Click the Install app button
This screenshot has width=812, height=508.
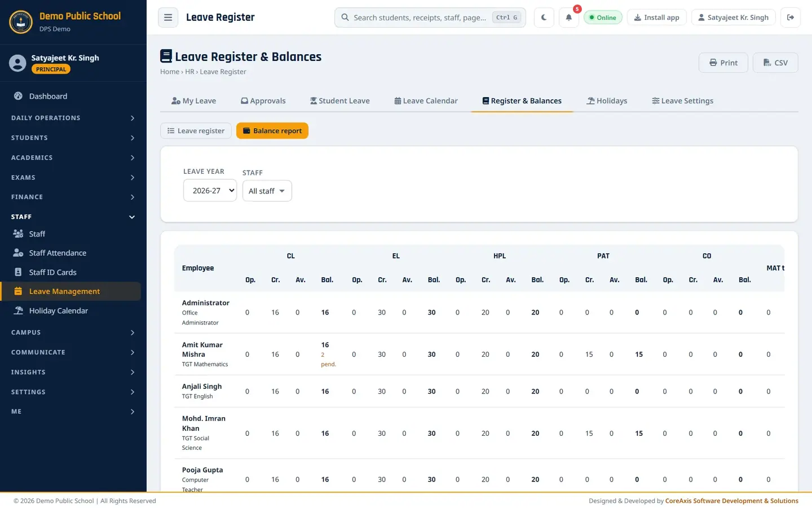656,17
